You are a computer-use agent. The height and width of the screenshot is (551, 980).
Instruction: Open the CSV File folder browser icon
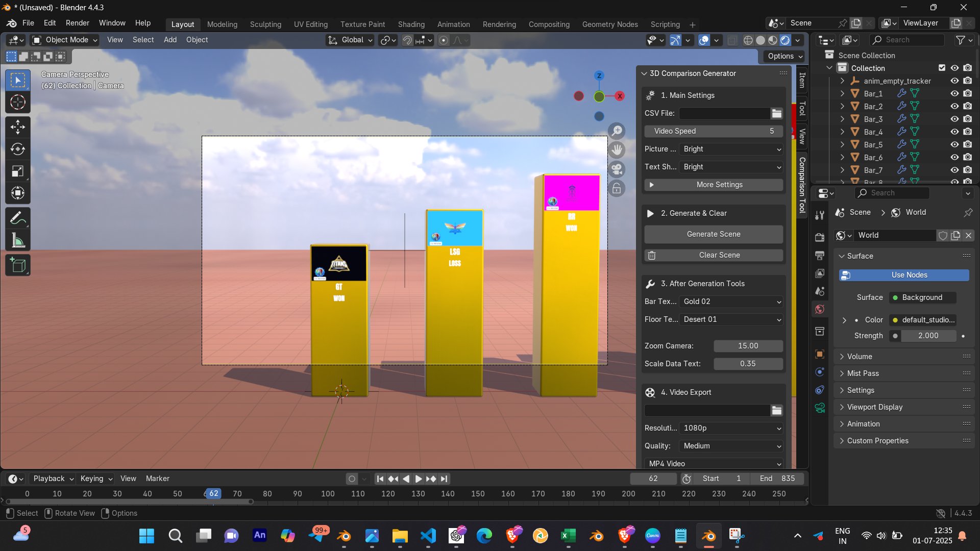click(776, 113)
